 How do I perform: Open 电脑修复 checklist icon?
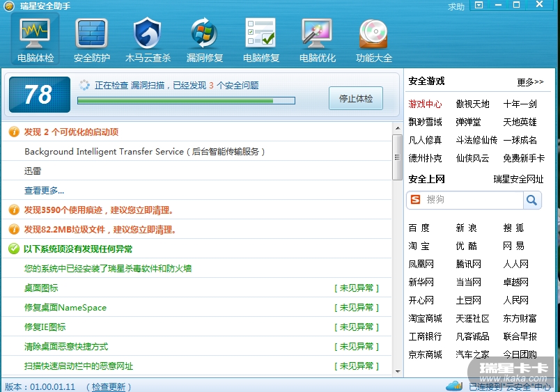point(260,33)
